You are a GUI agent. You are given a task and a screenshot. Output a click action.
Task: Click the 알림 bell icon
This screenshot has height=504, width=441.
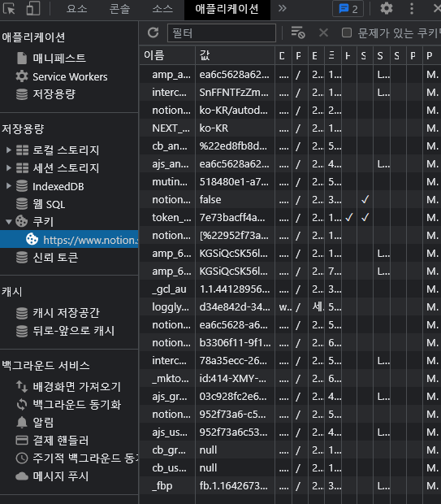[x=22, y=423]
